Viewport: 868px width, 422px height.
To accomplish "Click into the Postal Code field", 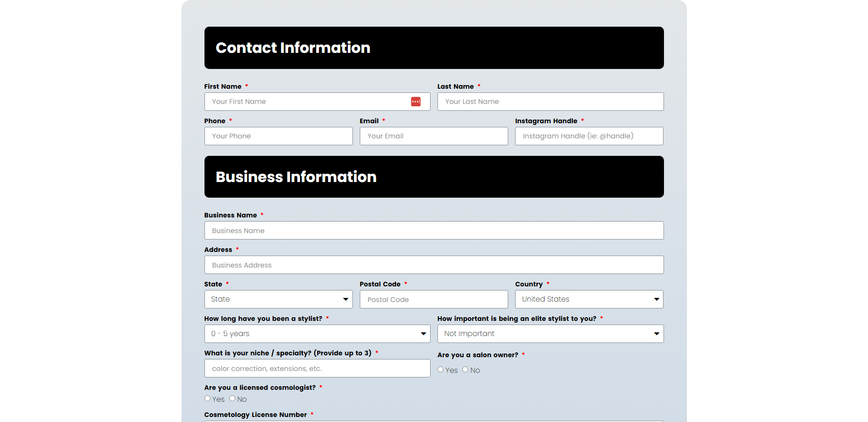I will tap(434, 299).
